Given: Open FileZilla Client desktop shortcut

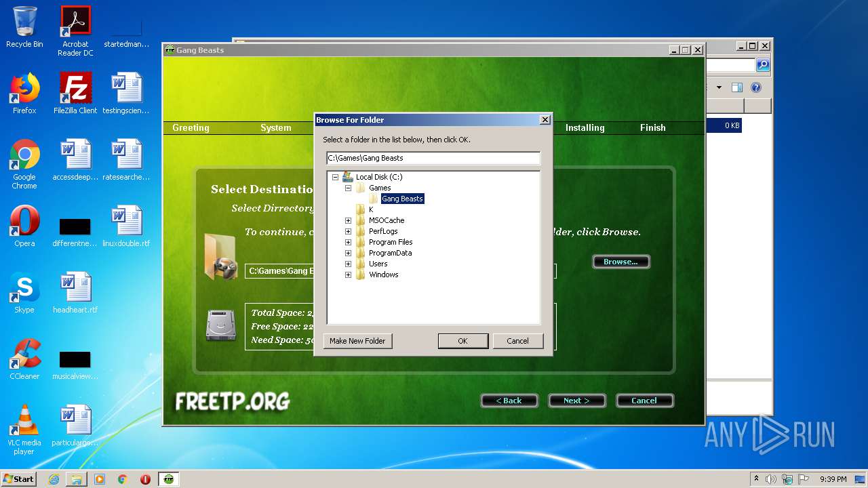Looking at the screenshot, I should point(75,94).
